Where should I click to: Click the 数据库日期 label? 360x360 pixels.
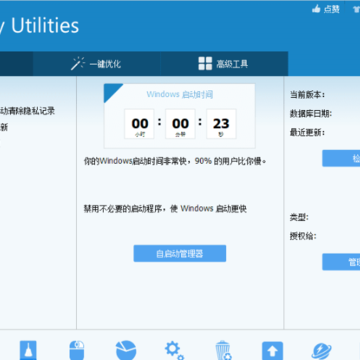(x=311, y=114)
